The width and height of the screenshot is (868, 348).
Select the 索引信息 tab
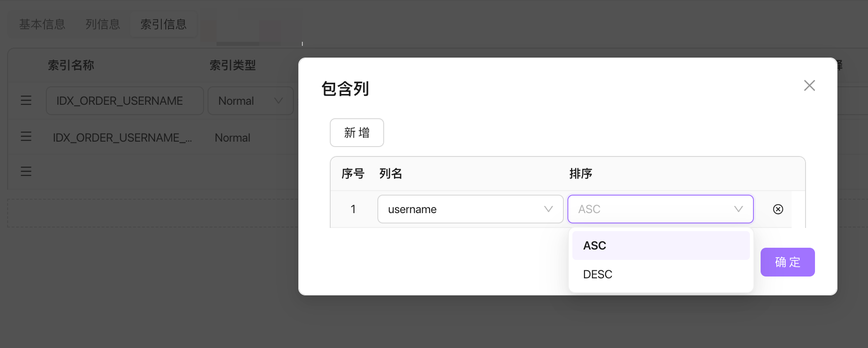(x=164, y=24)
